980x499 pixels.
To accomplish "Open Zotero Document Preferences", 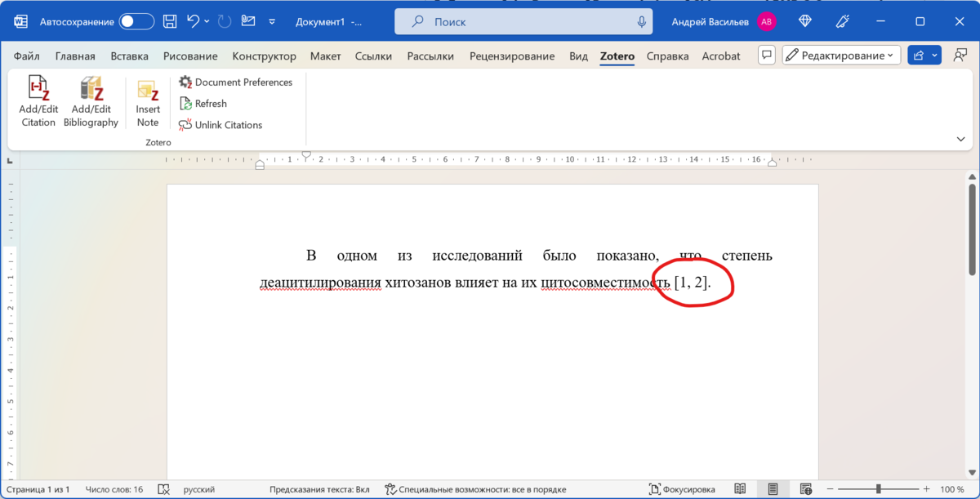I will pos(235,82).
